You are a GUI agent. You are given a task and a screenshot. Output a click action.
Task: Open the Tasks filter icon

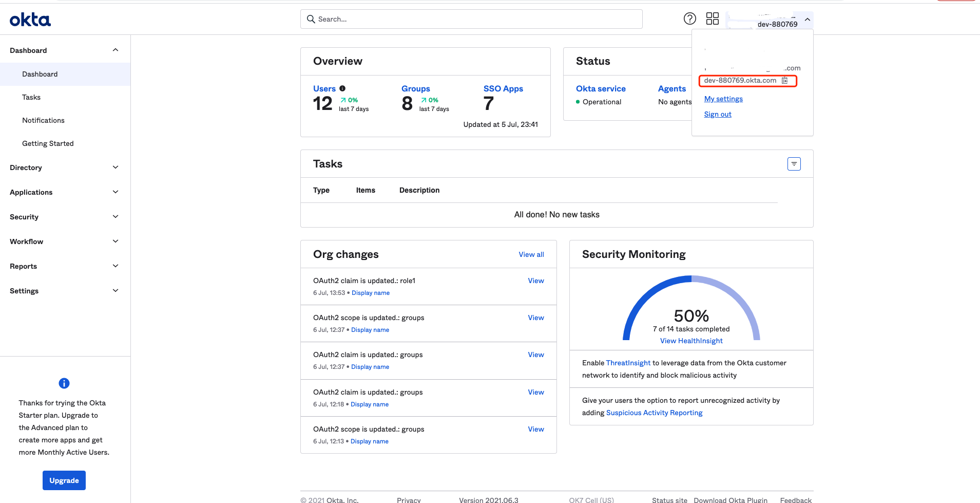(x=794, y=164)
